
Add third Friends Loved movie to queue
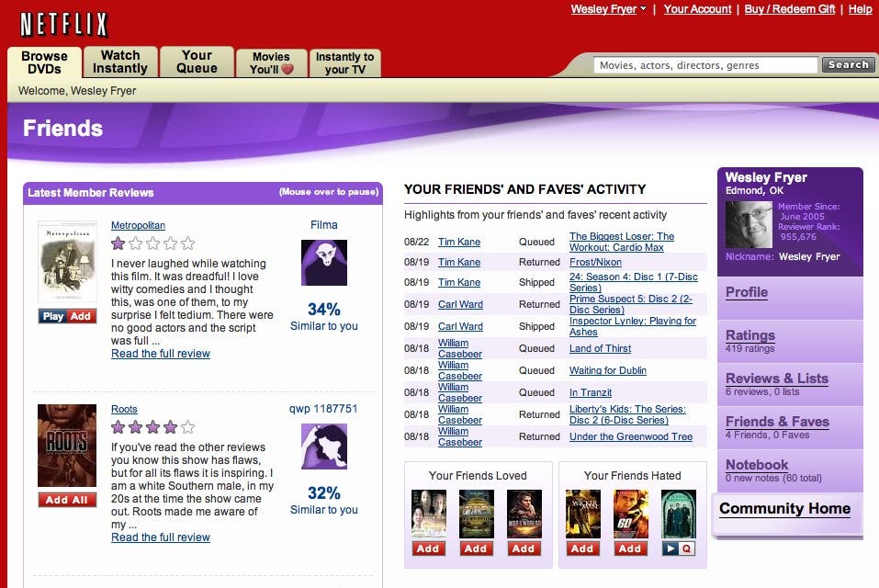(524, 548)
